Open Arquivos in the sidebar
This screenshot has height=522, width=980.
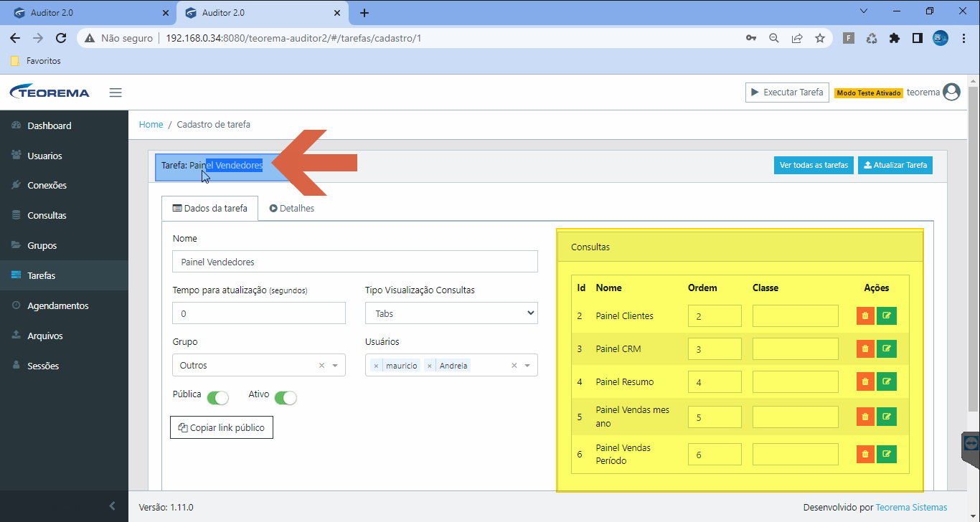(64, 336)
